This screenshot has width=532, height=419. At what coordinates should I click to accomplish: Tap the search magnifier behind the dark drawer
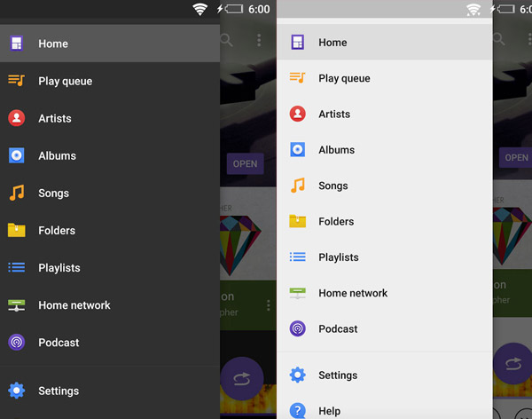click(x=227, y=40)
